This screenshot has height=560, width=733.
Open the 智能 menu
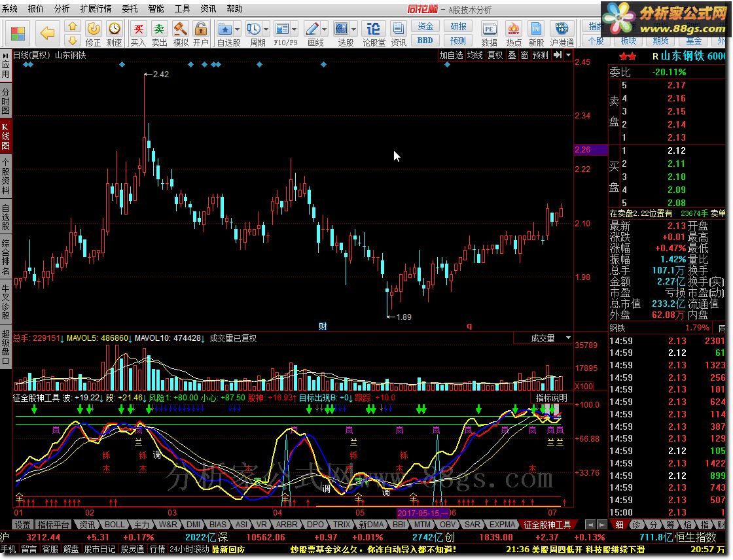pos(156,9)
